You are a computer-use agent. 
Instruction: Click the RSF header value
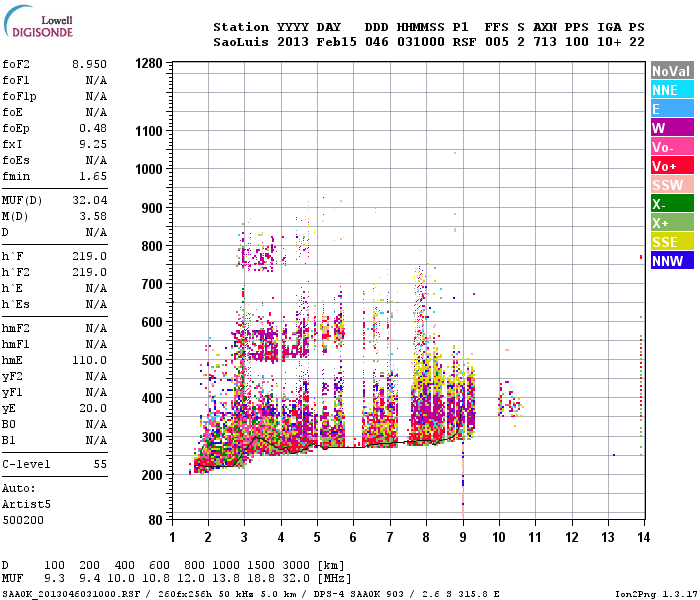[464, 42]
